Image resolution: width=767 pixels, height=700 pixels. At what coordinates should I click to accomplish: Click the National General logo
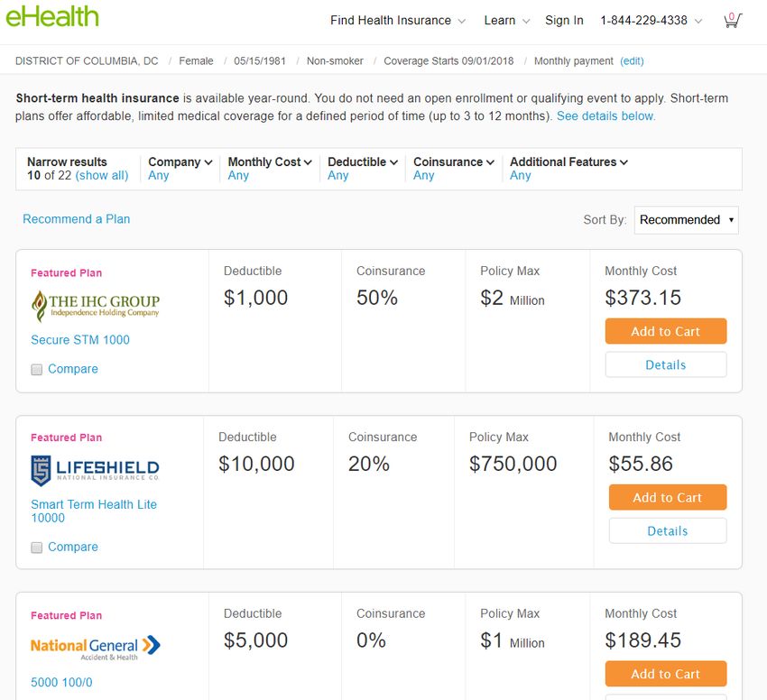point(96,648)
